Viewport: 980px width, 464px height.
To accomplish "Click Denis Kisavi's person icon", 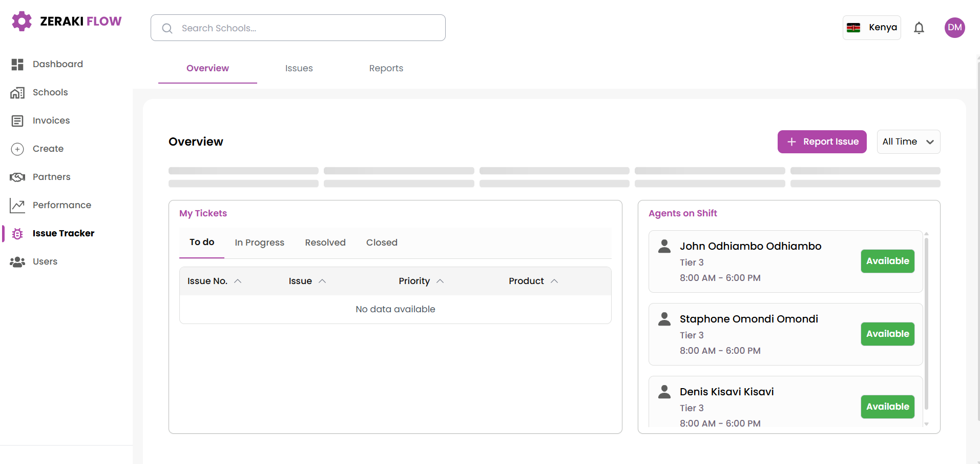I will coord(664,392).
